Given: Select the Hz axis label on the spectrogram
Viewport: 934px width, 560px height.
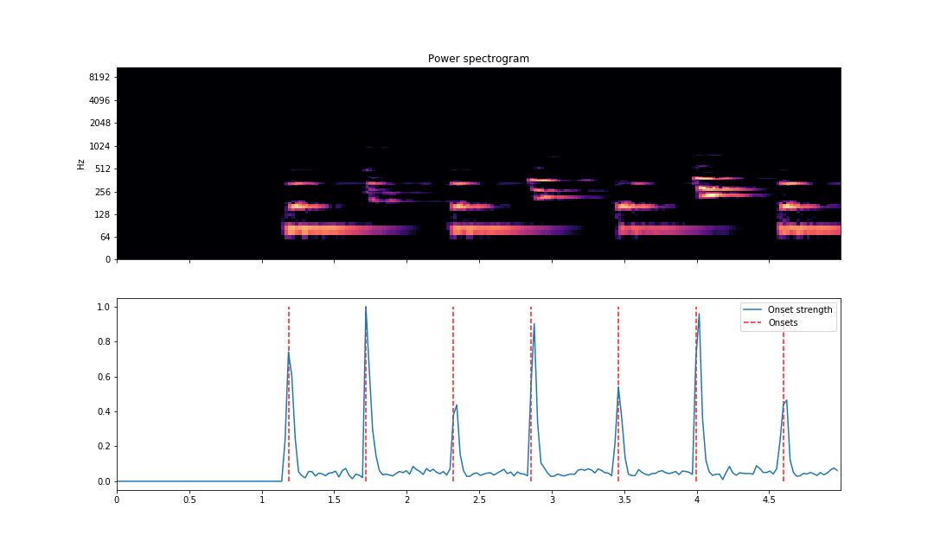Looking at the screenshot, I should 80,163.
